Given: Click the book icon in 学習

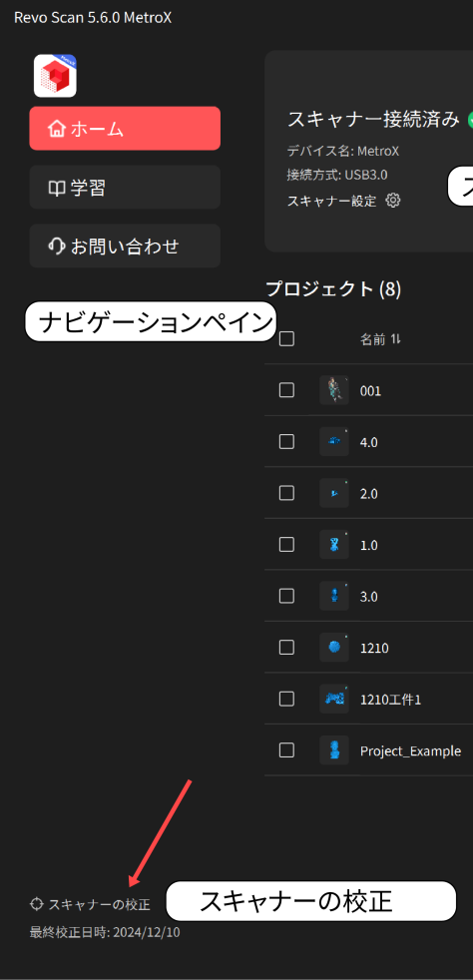Looking at the screenshot, I should pyautogui.click(x=57, y=188).
